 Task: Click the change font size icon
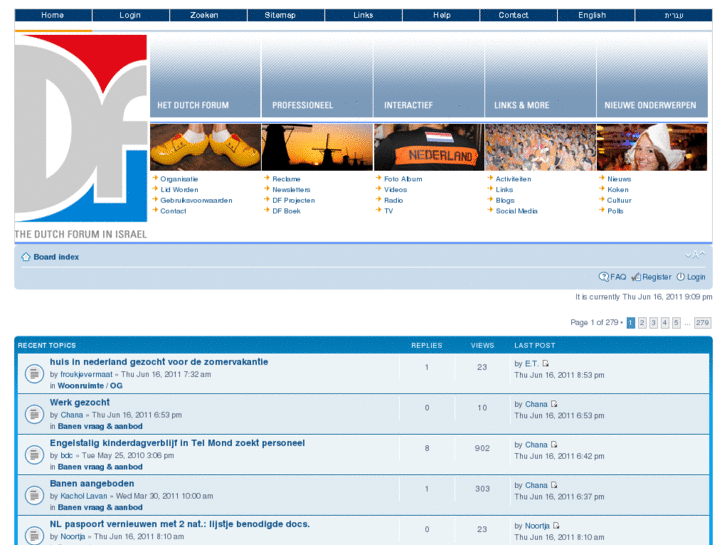click(695, 255)
